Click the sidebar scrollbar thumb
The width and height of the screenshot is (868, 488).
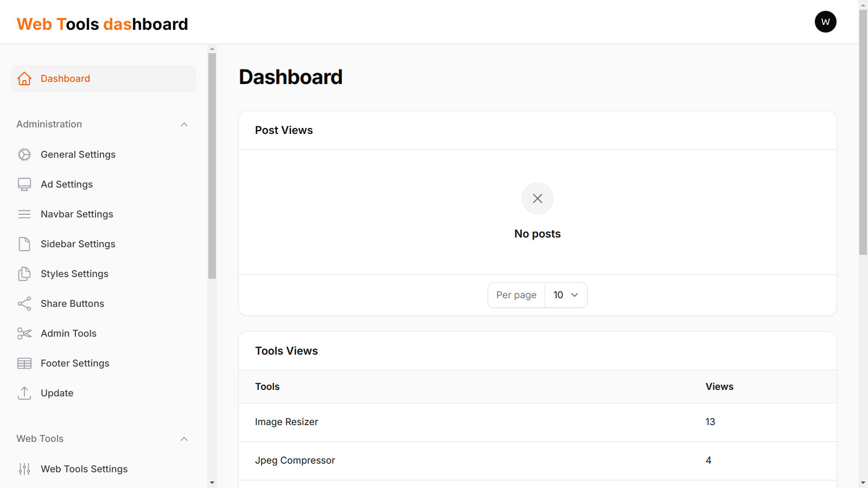(212, 163)
